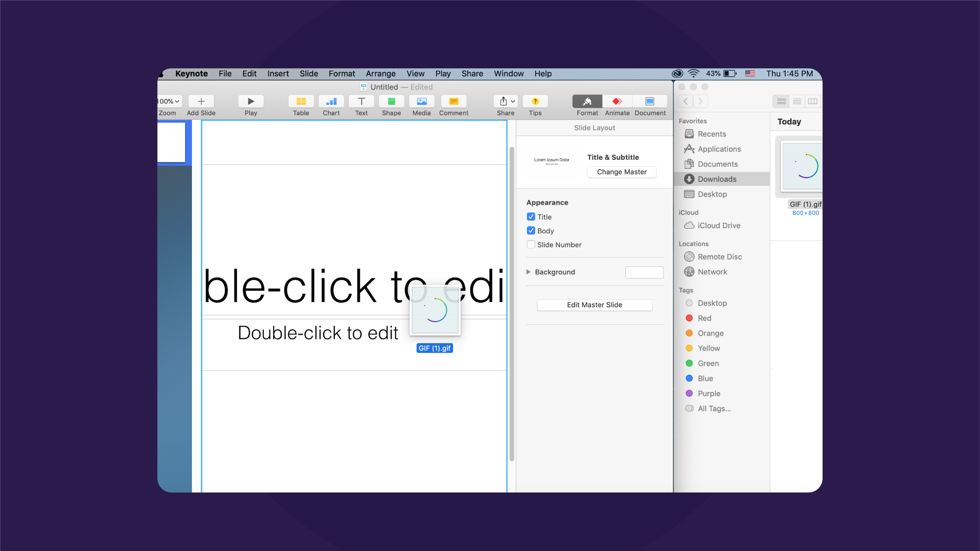This screenshot has height=551, width=980.
Task: Disable the Title checkbox under Appearance
Action: pos(531,216)
